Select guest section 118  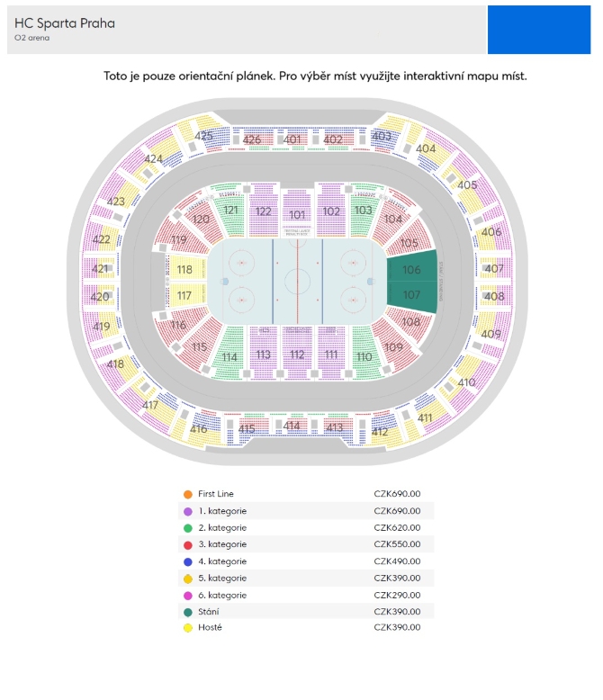click(x=184, y=270)
